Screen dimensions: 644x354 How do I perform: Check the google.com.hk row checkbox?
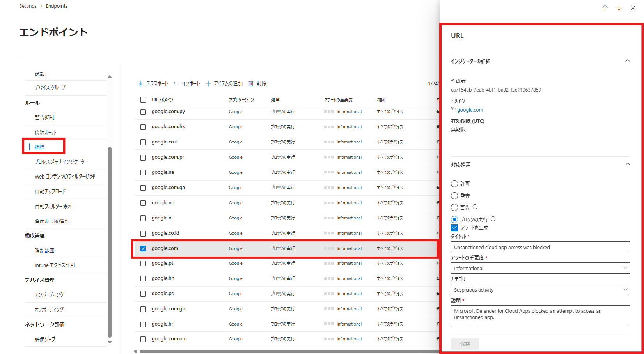[143, 127]
